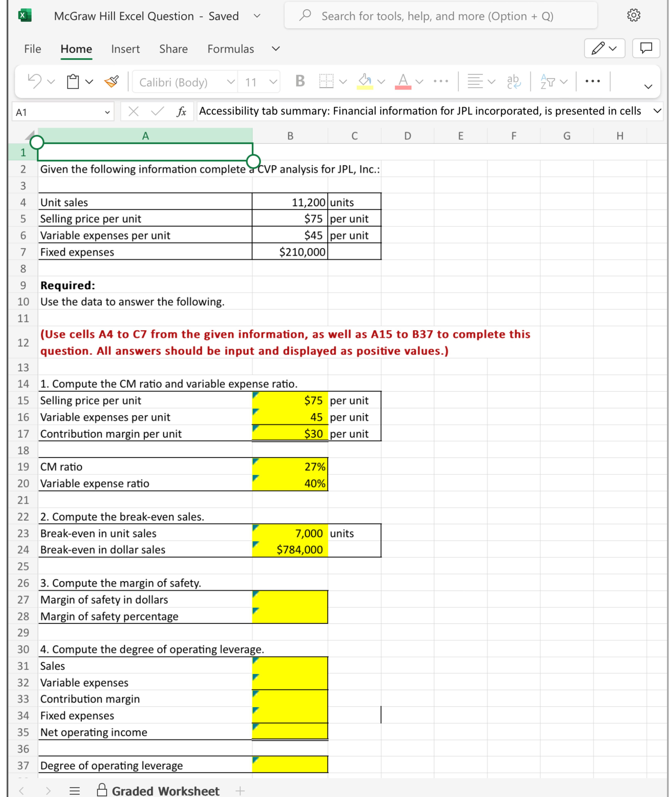Click the Name Box showing A1
The height and width of the screenshot is (797, 672).
click(x=63, y=112)
